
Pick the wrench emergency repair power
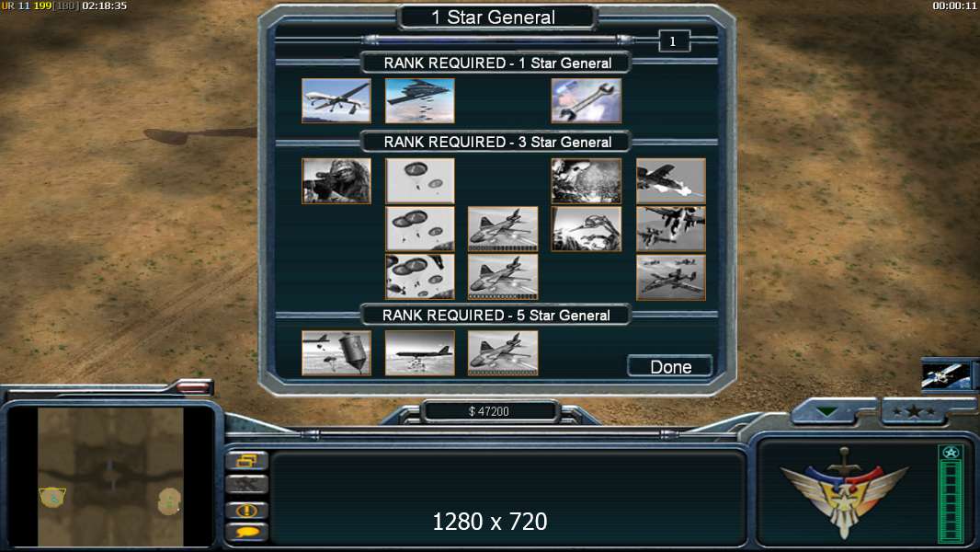(x=587, y=100)
